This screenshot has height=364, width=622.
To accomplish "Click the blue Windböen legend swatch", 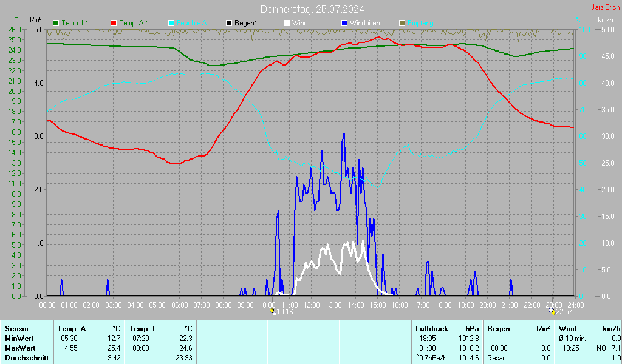I will click(x=344, y=24).
